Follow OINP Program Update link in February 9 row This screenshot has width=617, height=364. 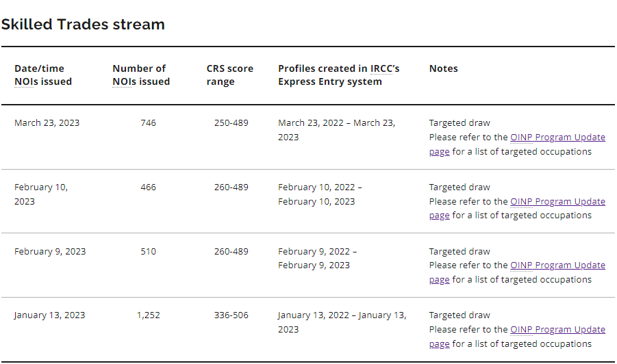[557, 265]
